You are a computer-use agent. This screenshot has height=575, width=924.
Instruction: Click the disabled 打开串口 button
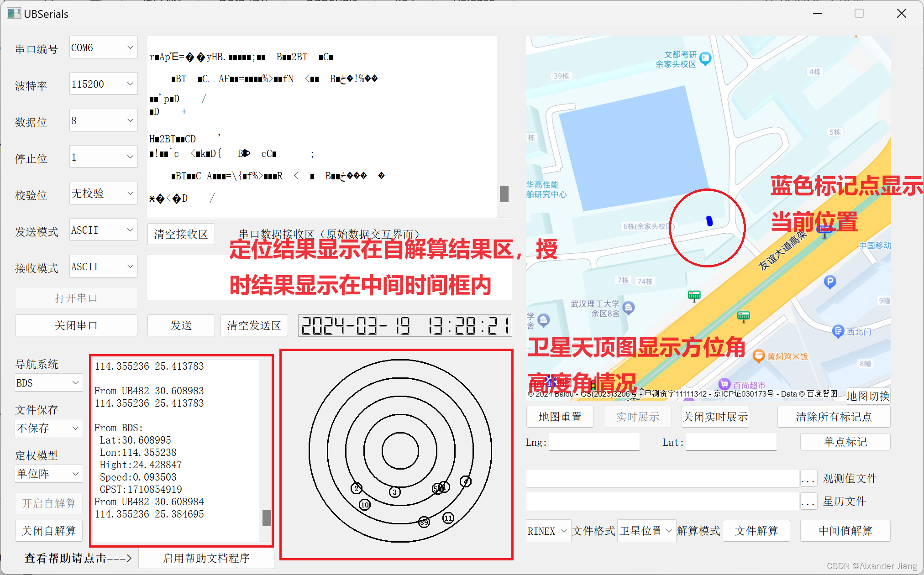click(76, 298)
